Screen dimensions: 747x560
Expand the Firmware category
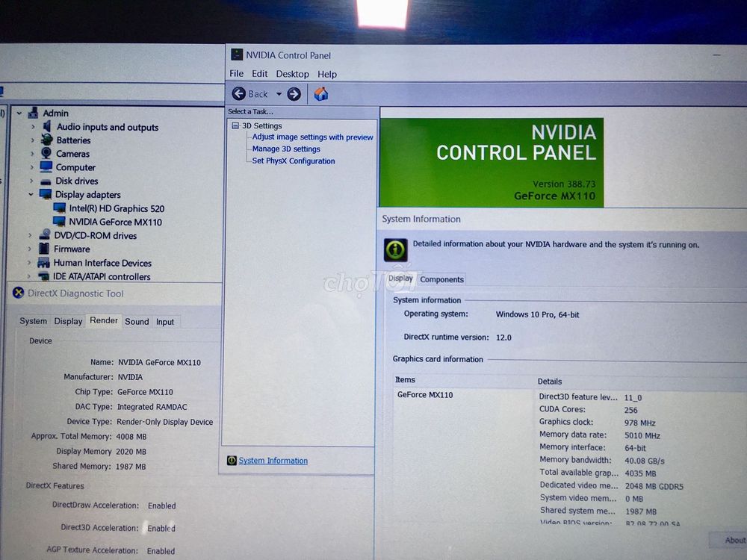coord(30,249)
